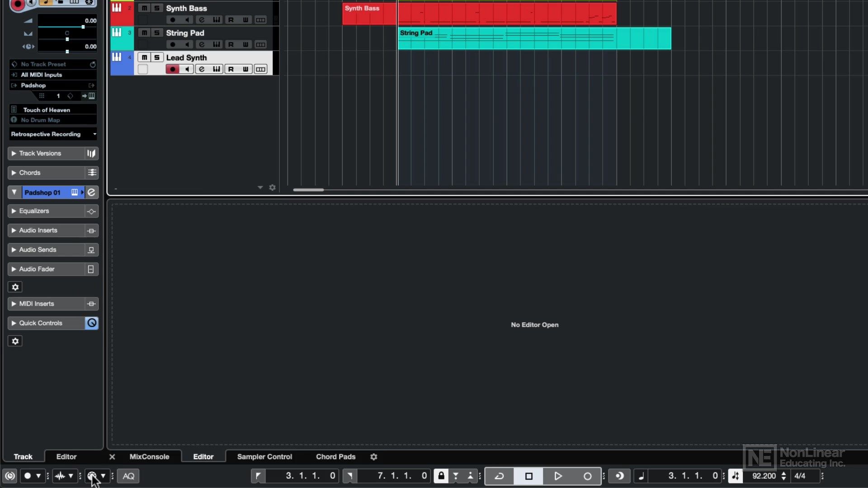
Task: Record-enable the String Pad track
Action: pos(172,44)
